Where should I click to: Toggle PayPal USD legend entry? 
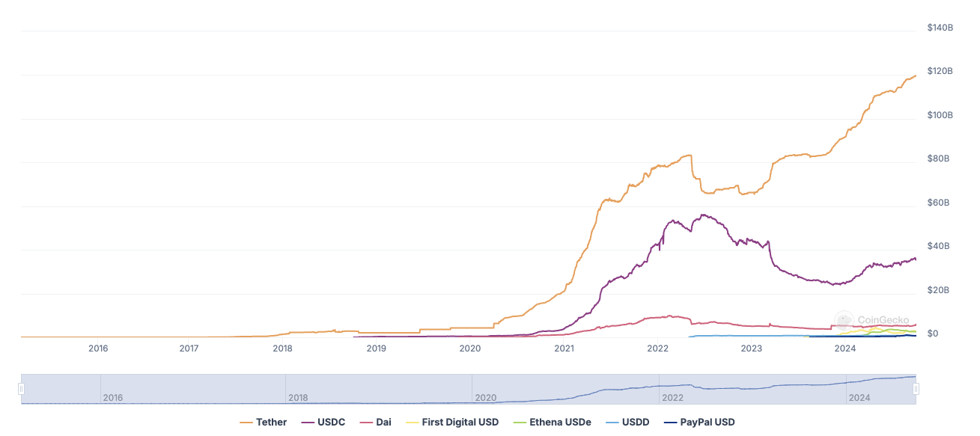tap(699, 423)
